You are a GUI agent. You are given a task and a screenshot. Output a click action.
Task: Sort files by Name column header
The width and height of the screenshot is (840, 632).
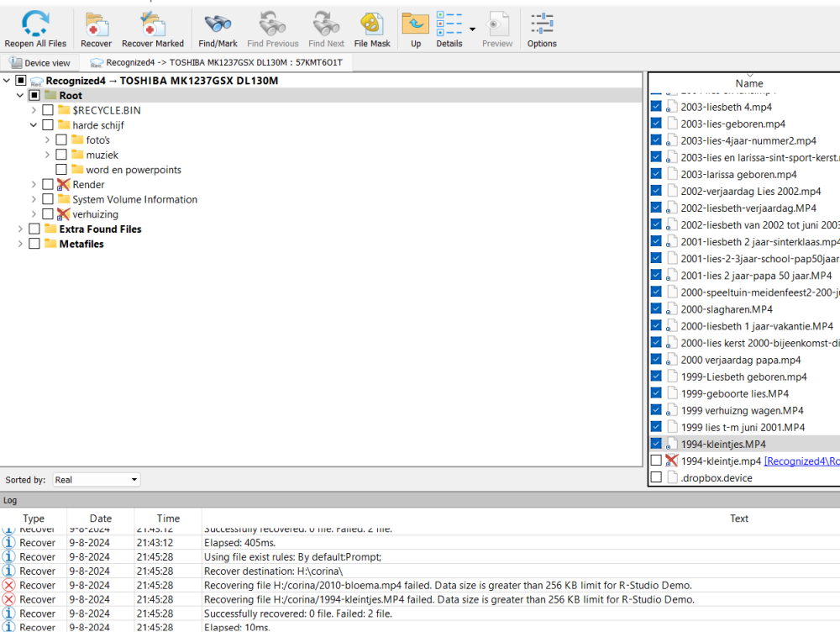pos(748,83)
